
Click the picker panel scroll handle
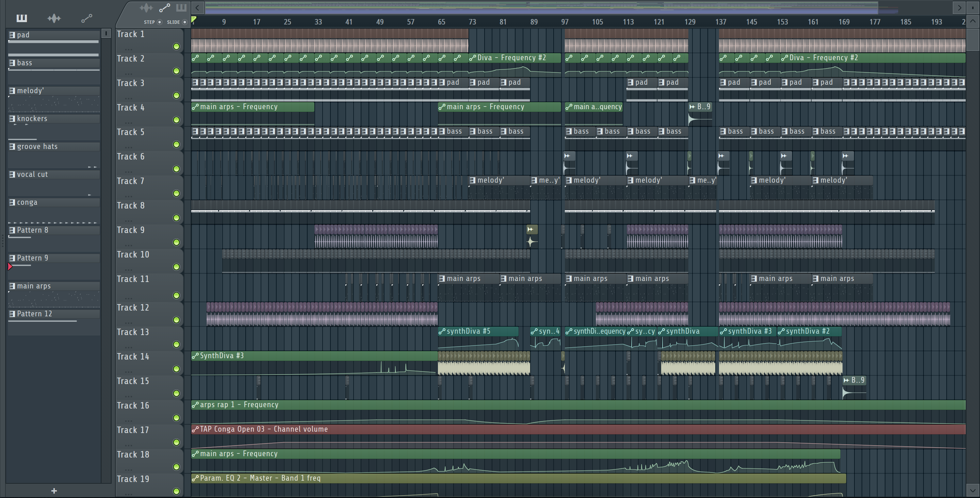(x=106, y=33)
